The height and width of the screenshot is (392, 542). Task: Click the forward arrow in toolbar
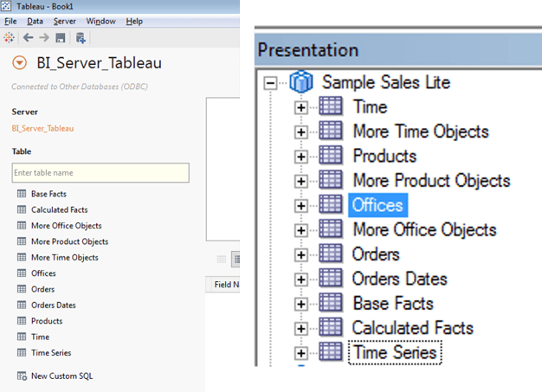click(x=43, y=37)
